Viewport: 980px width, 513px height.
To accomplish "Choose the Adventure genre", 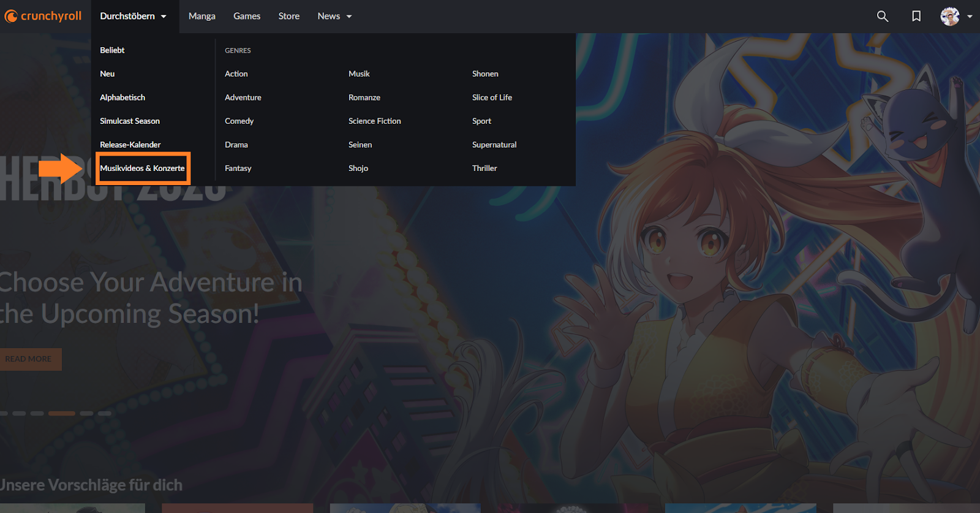I will click(x=243, y=97).
